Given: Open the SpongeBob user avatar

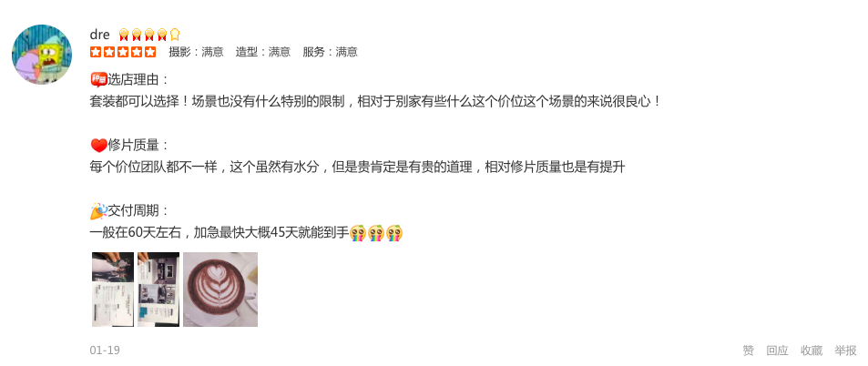Looking at the screenshot, I should tap(42, 55).
